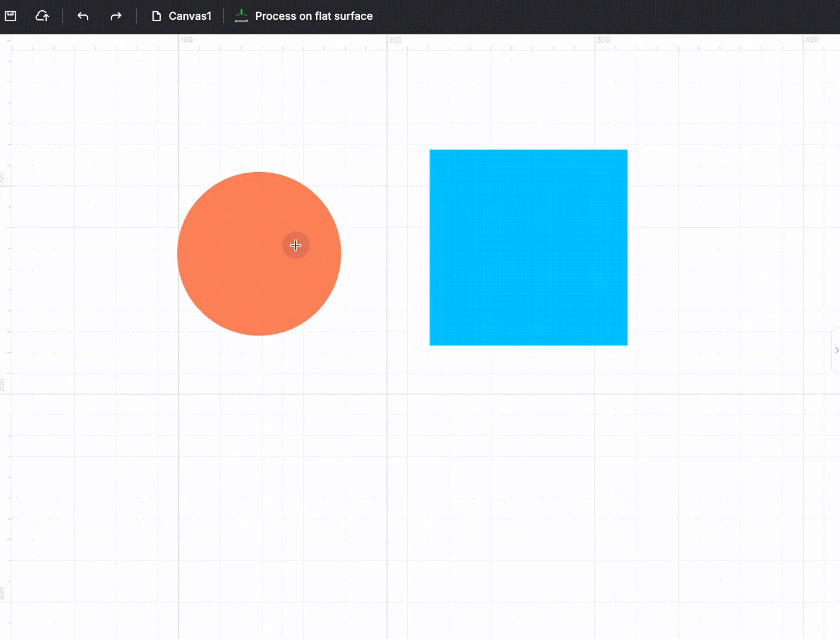Redo the last undone action
This screenshot has width=840, height=639.
(116, 16)
